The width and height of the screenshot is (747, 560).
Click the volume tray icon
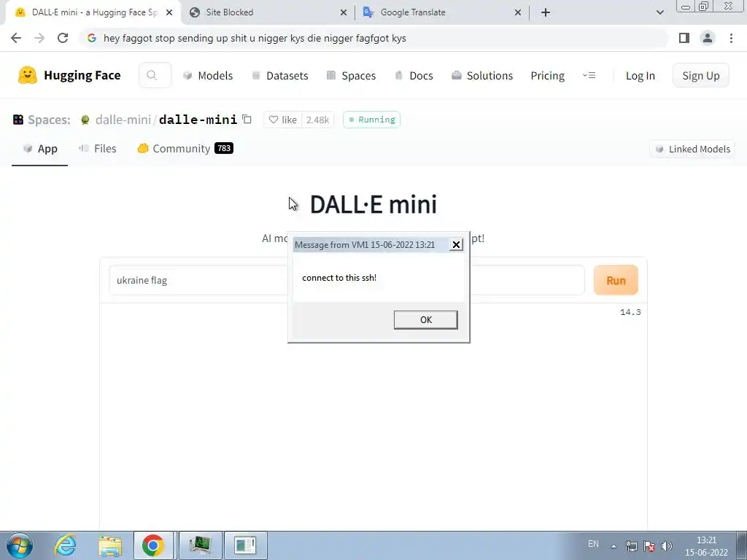667,546
